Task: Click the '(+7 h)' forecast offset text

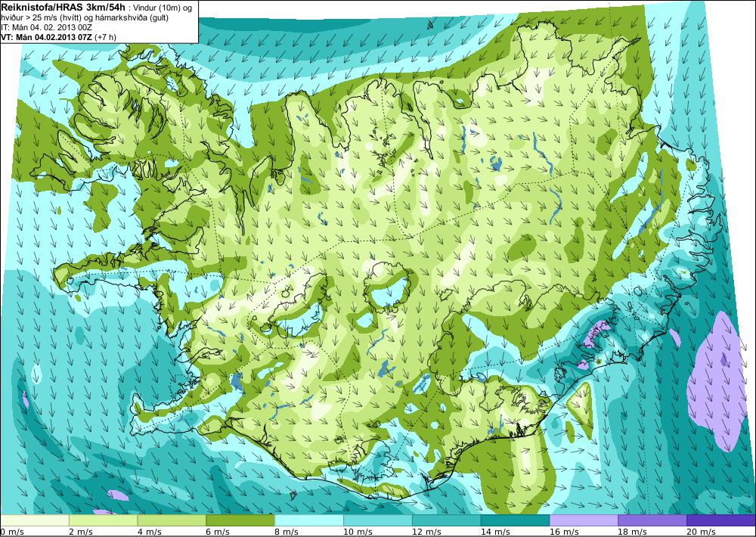Action: click(x=105, y=37)
